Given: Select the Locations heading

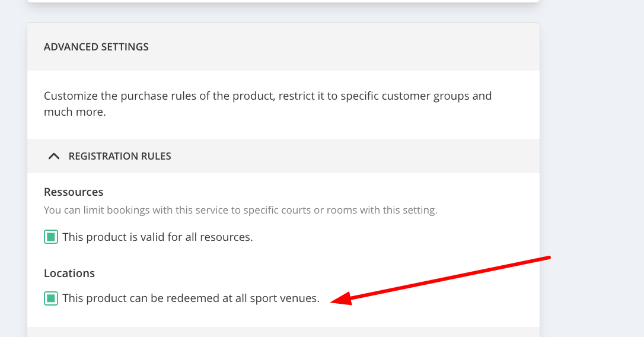Looking at the screenshot, I should tap(69, 274).
